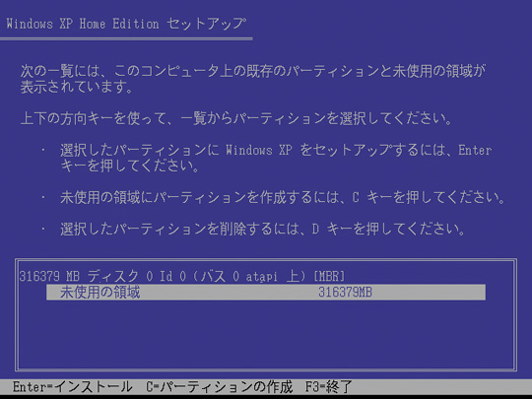Click the Enter key setup instruction bullet
The width and height of the screenshot is (532, 399).
point(276,158)
